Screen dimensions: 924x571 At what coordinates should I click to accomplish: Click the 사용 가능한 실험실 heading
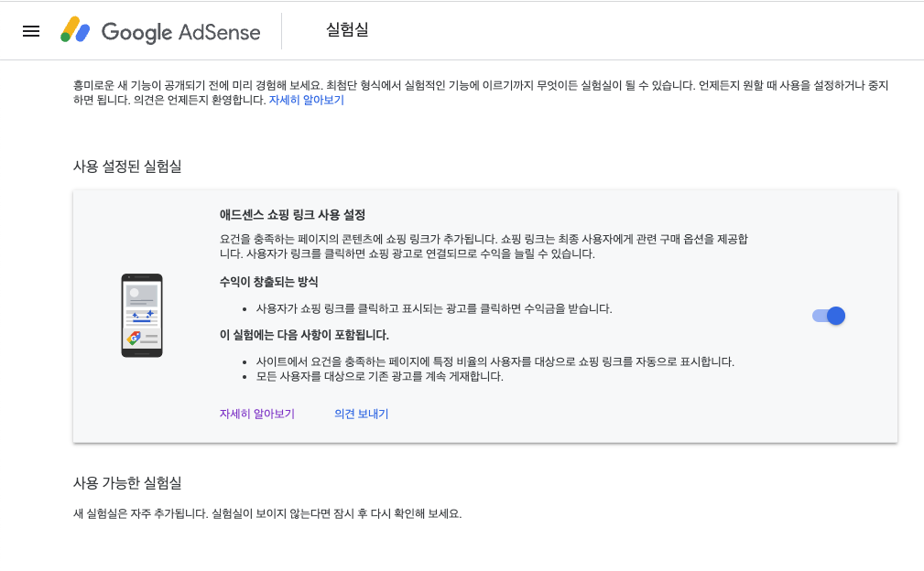coord(127,483)
